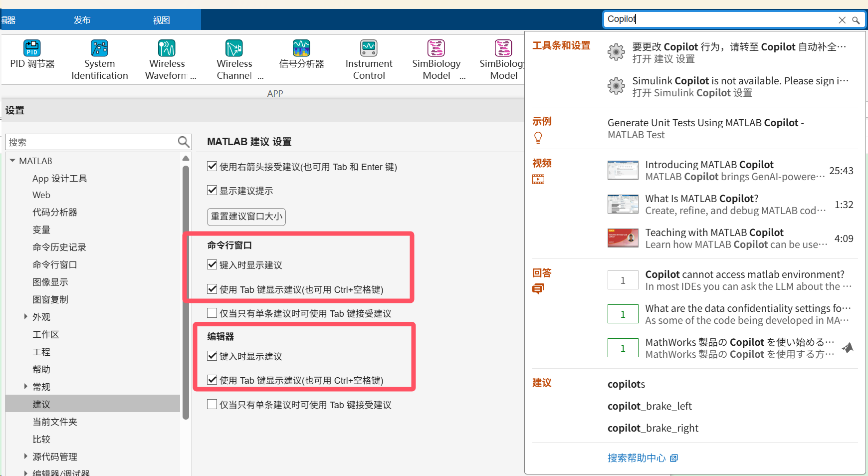Launch System Identification app
Screen dimensions: 868x476
(99, 60)
